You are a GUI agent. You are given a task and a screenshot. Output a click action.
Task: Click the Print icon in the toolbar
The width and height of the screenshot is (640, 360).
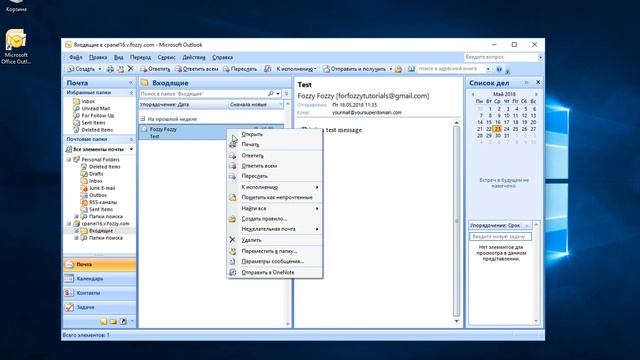click(110, 69)
